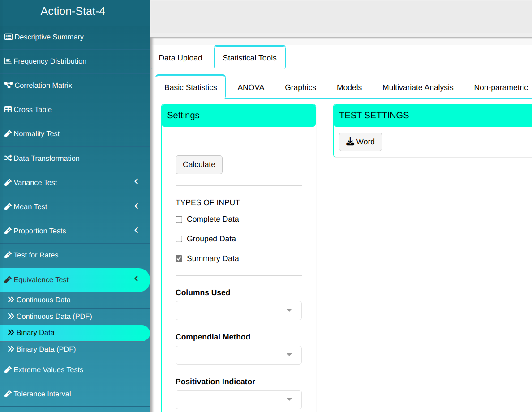Viewport: 532px width, 412px height.
Task: Open the ANOVA tab
Action: [x=251, y=87]
